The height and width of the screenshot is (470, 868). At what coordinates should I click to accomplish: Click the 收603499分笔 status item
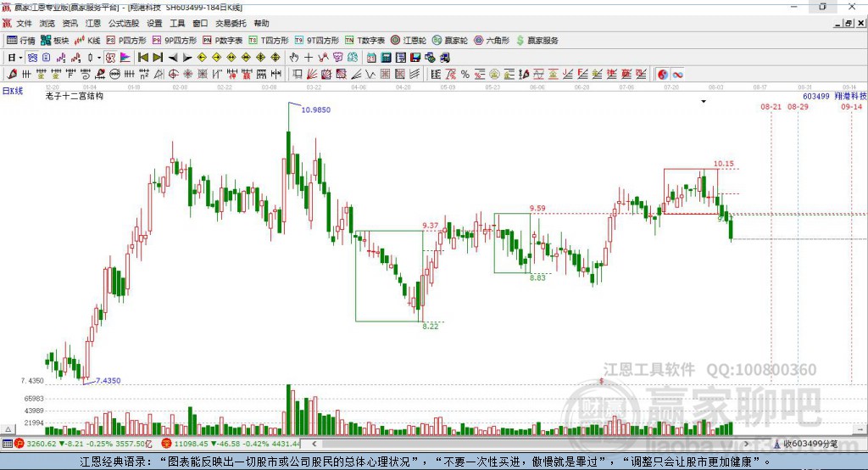806,444
